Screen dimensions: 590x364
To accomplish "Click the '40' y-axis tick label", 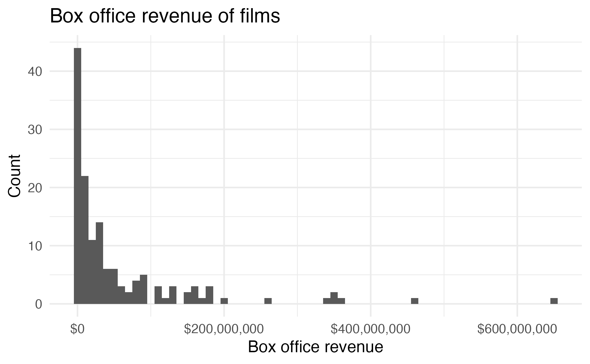I will coord(35,71).
